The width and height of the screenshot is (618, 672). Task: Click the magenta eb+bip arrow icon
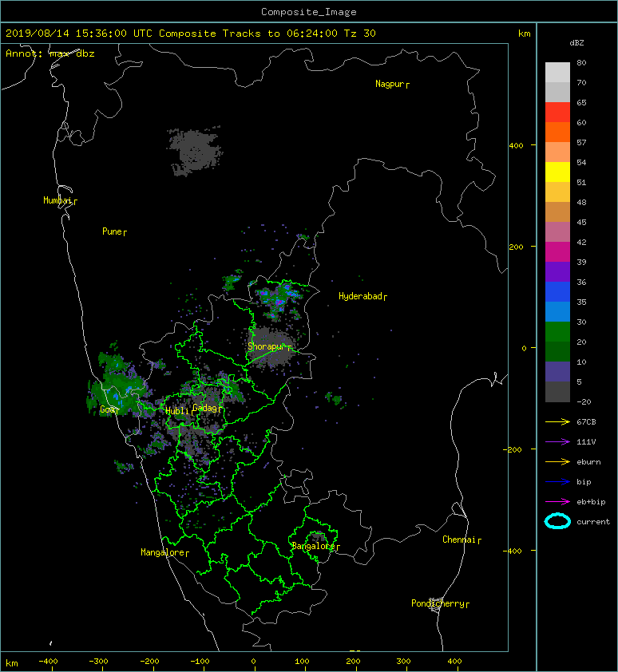click(557, 501)
